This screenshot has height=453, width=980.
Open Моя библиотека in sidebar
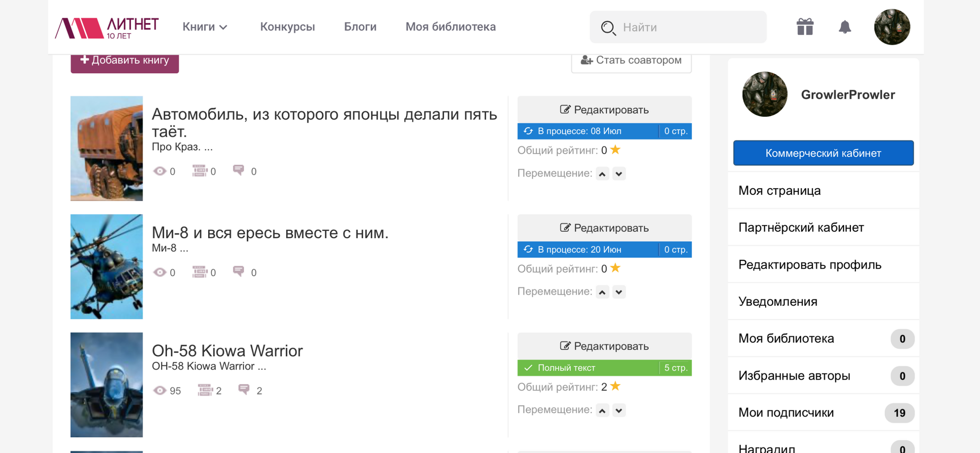824,339
